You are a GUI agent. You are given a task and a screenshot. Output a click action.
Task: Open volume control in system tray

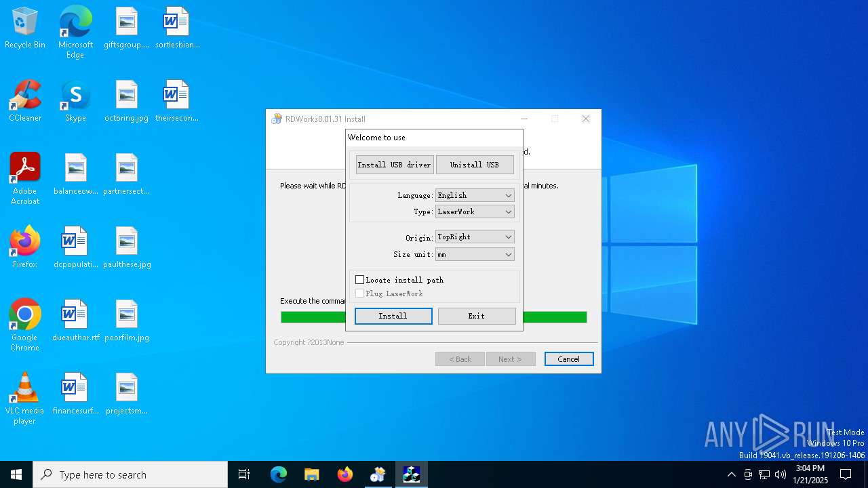[x=781, y=474]
